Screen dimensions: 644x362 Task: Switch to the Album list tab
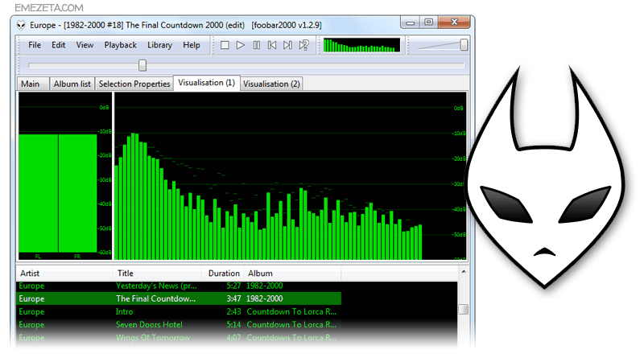coord(72,84)
